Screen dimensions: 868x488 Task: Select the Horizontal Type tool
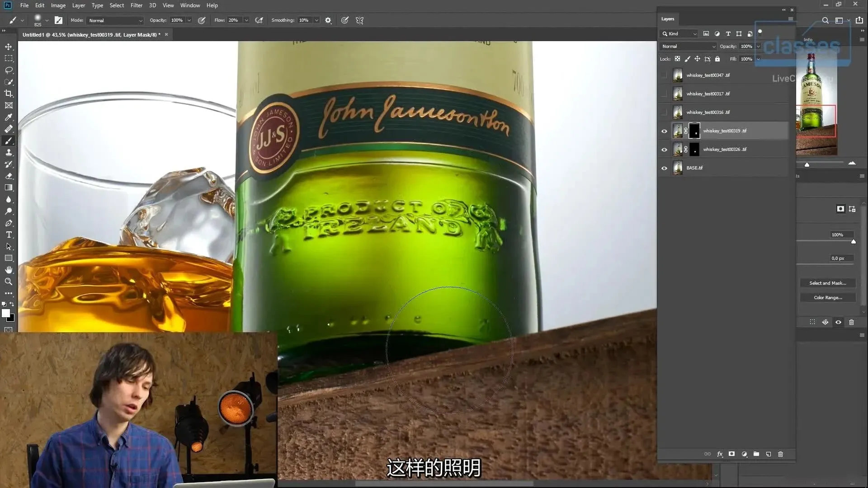pyautogui.click(x=9, y=235)
